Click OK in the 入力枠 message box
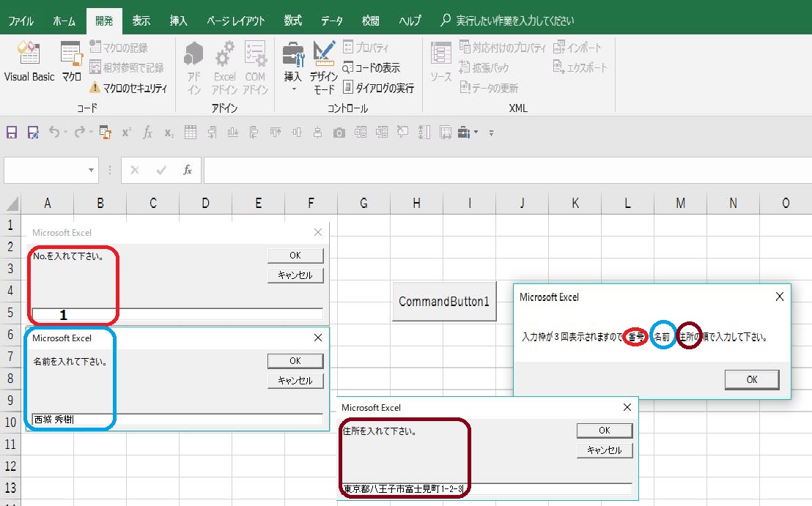 pyautogui.click(x=752, y=380)
